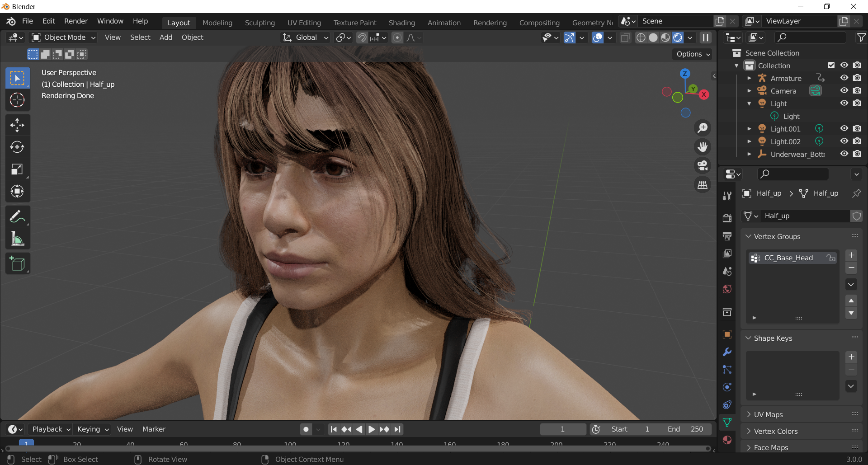
Task: Click the timeline horizontal scrollbar
Action: pos(357,449)
